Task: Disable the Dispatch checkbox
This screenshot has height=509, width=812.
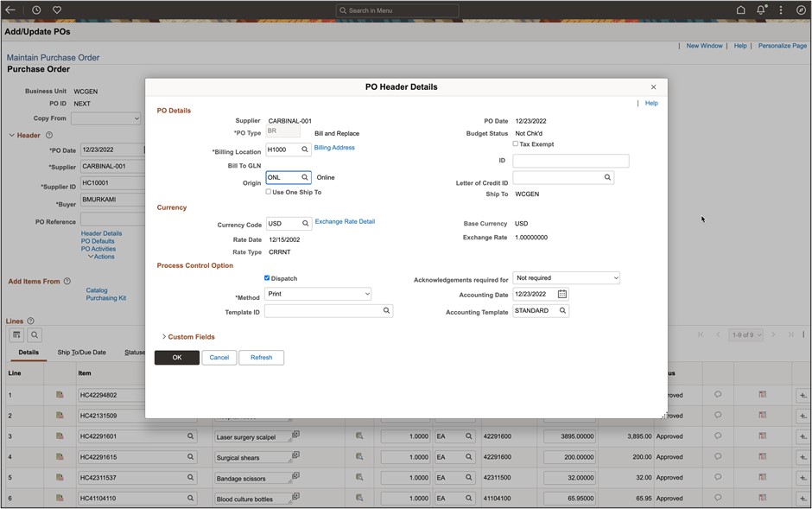Action: click(x=266, y=278)
